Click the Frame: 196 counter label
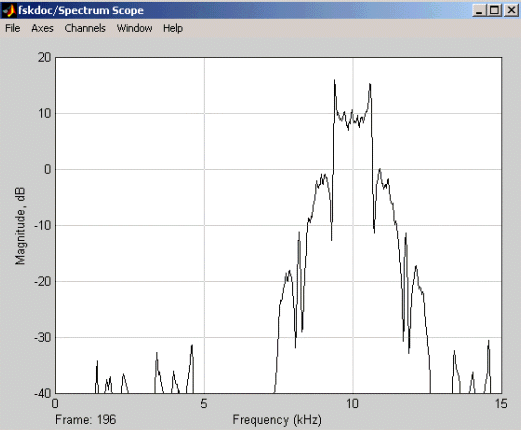The width and height of the screenshot is (521, 430). pos(86,419)
